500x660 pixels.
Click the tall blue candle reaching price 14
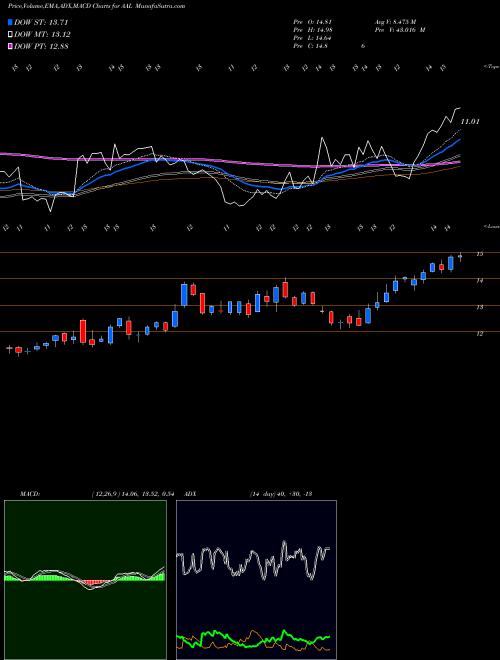(184, 294)
